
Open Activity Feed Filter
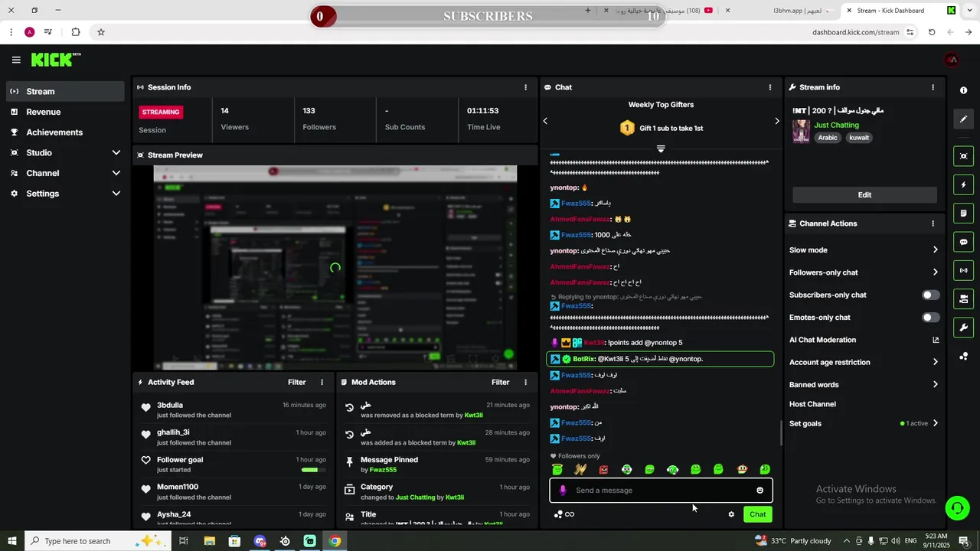[296, 382]
